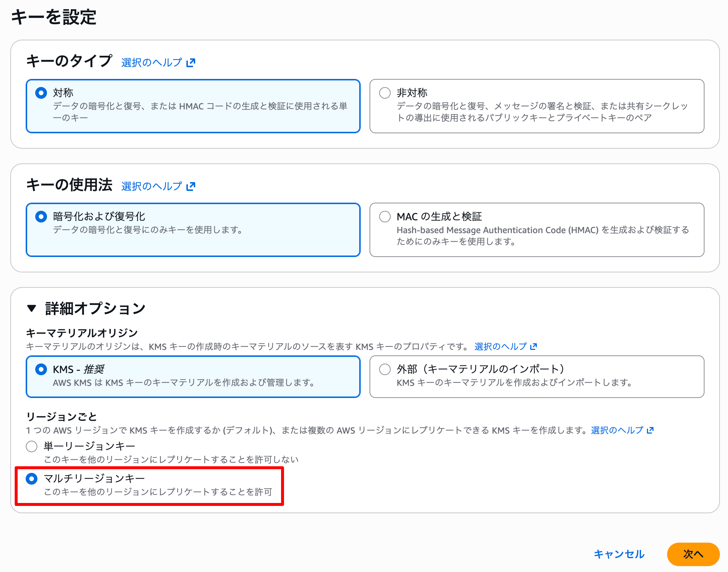Select KMS - 推奨 key material origin
The width and height of the screenshot is (728, 572).
[x=41, y=369]
